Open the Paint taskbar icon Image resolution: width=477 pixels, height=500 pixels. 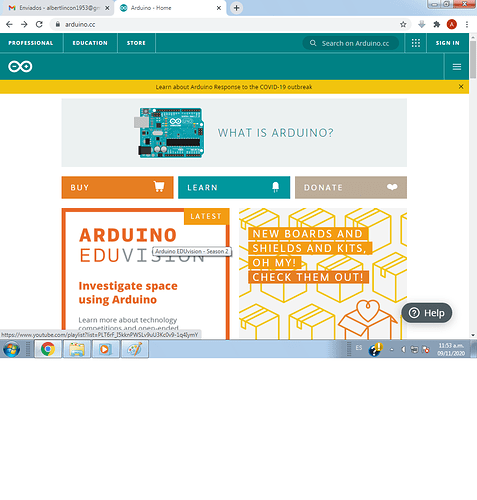tap(134, 349)
